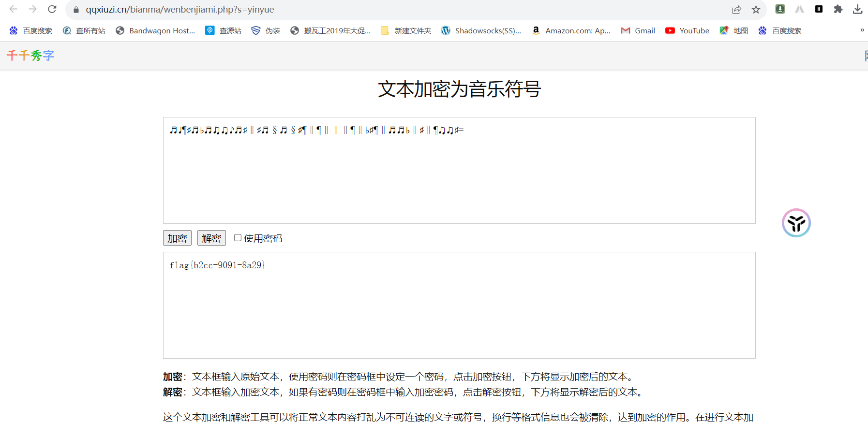Open the YouTube bookmark
Viewport: 868px width, 422px height.
pyautogui.click(x=687, y=30)
